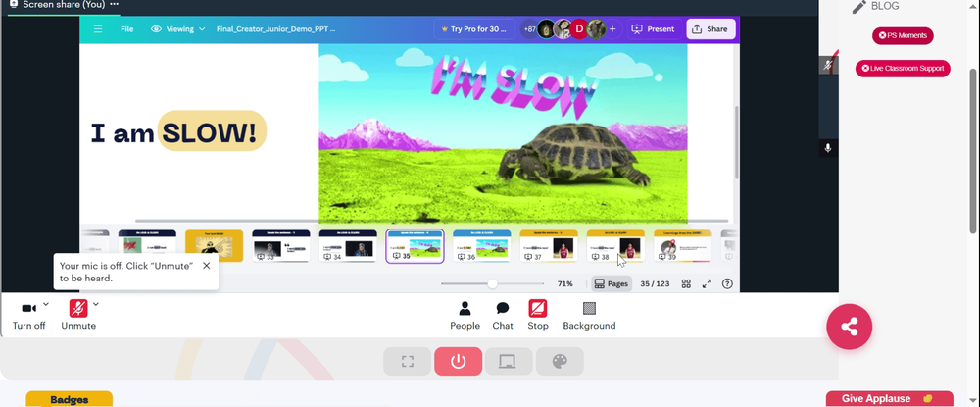Expand the Viewing mode dropdown
This screenshot has height=407, width=980.
(178, 28)
